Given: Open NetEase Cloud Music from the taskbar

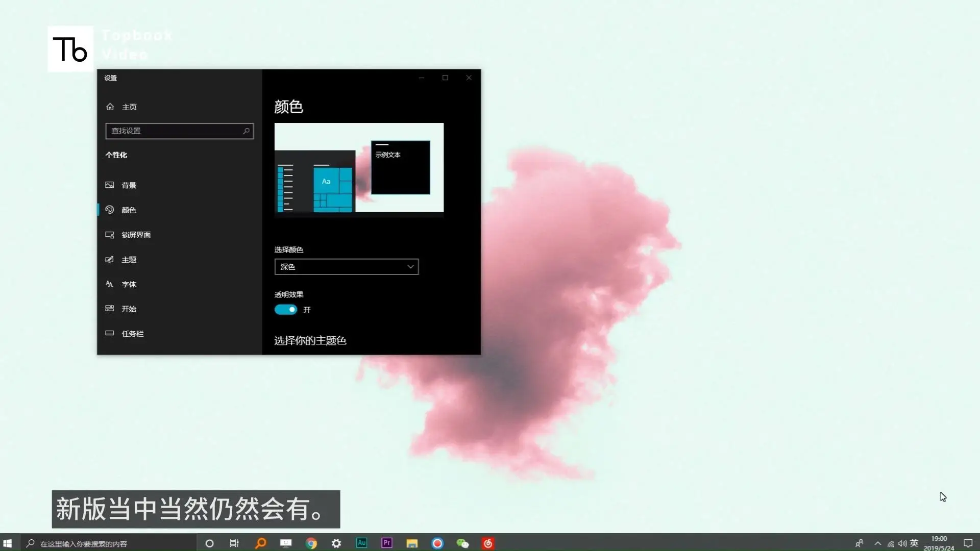Looking at the screenshot, I should pyautogui.click(x=488, y=543).
